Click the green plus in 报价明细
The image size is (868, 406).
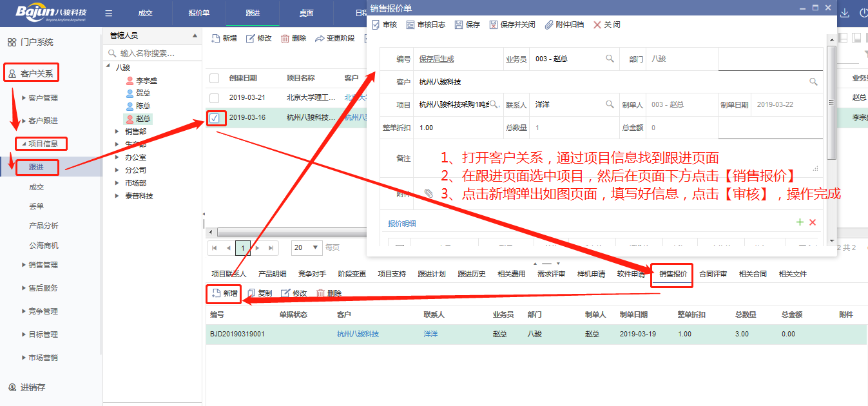pos(800,222)
